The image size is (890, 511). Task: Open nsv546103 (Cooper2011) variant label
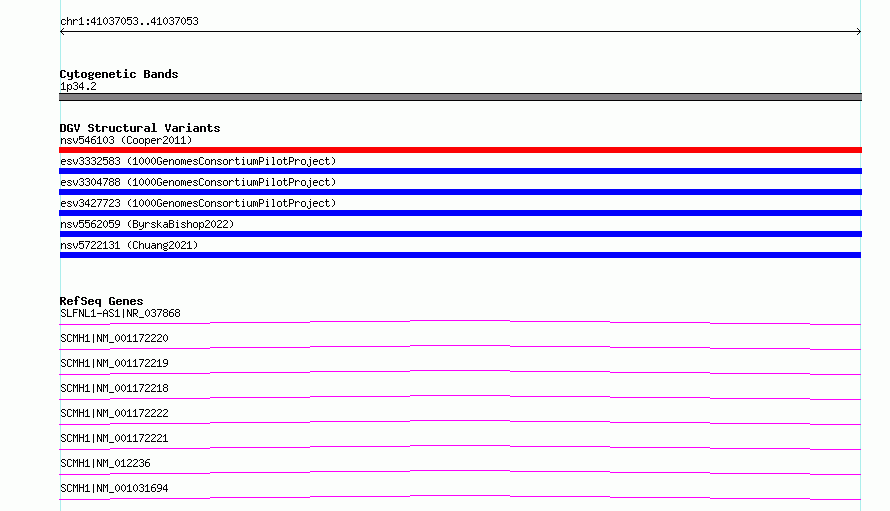126,140
